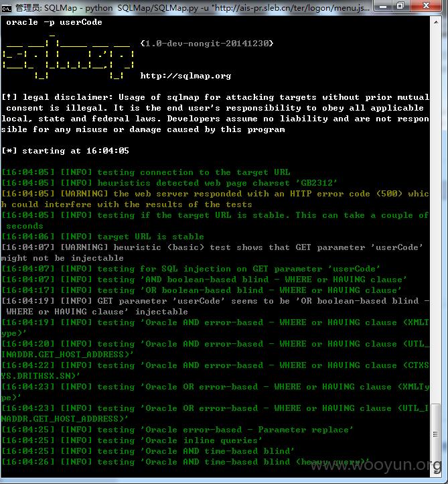Click the 16:04:23 Oracle OR XMLType line
448x484 pixels.
[x=215, y=392]
